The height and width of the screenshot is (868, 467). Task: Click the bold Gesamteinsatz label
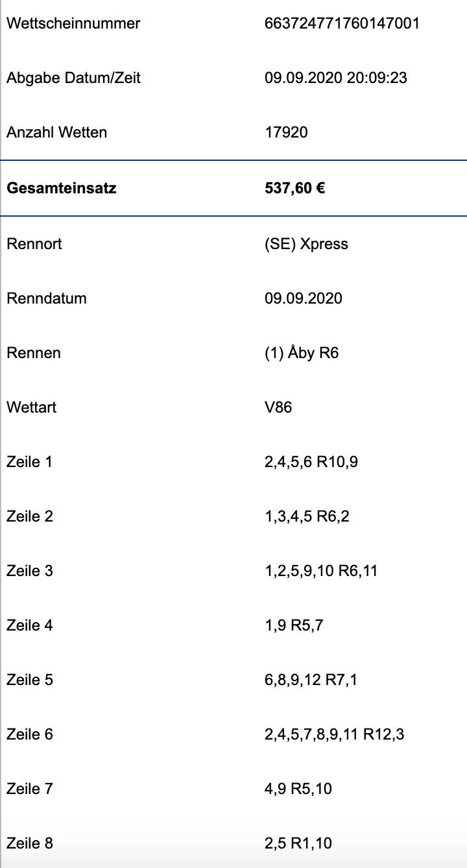coord(62,189)
